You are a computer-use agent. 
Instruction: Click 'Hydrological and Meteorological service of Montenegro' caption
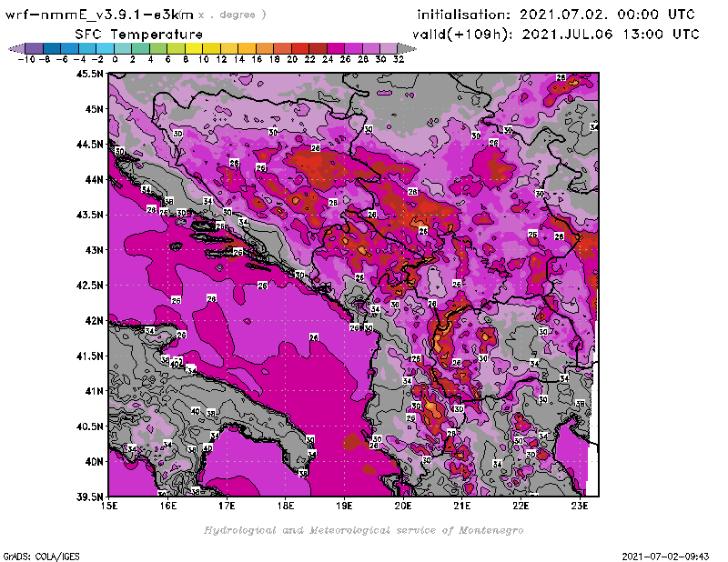click(x=363, y=530)
